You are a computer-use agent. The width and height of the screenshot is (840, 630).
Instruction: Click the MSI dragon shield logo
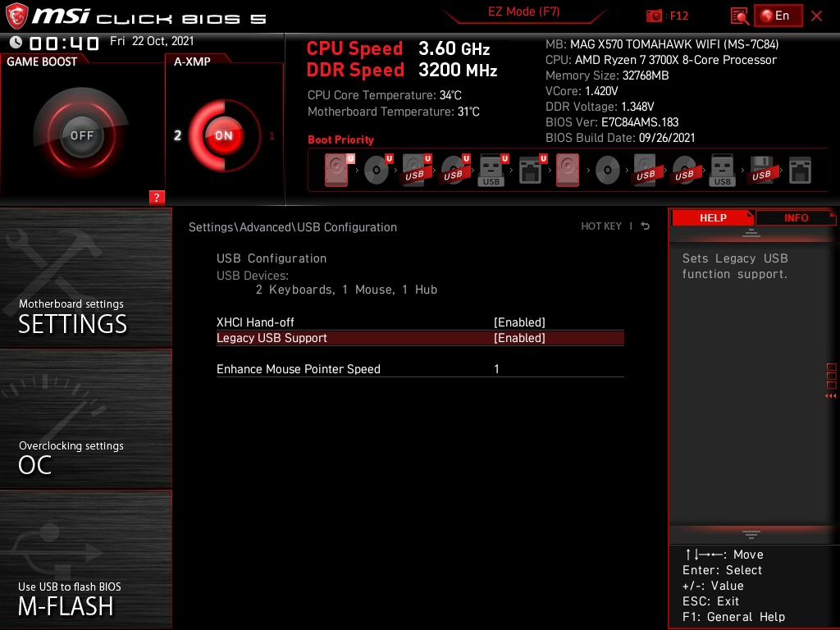click(x=16, y=16)
